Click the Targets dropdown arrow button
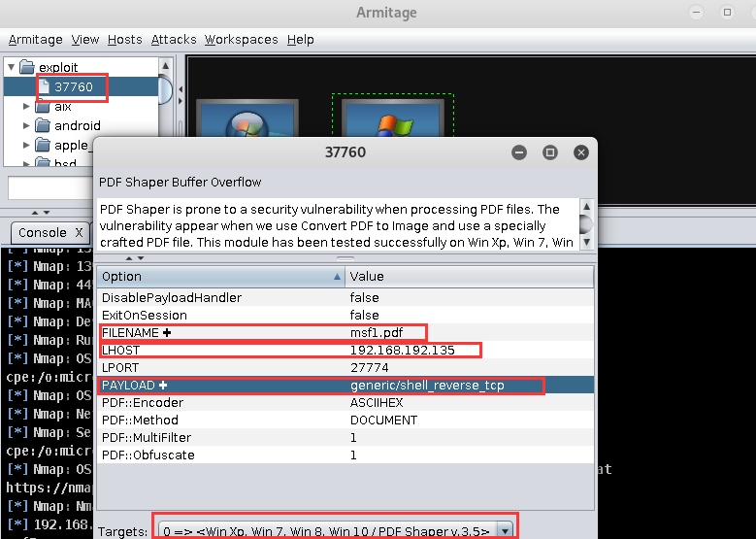 coord(505,531)
